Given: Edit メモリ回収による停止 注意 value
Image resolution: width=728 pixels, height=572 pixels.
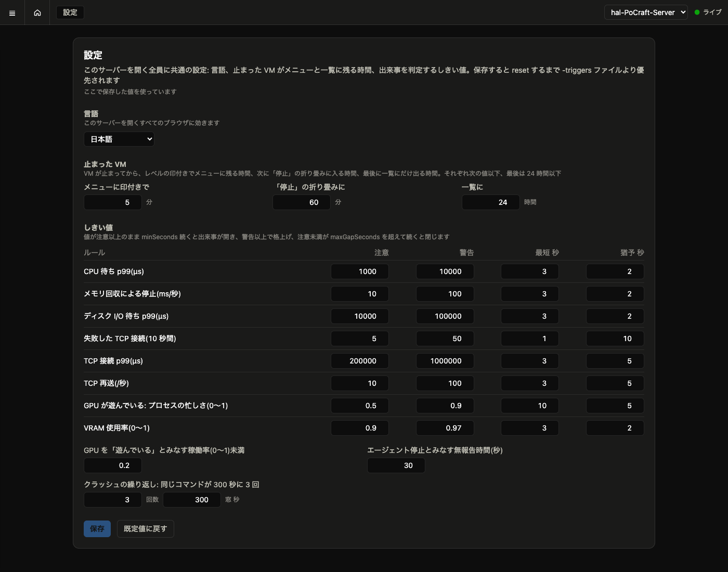Looking at the screenshot, I should coord(360,294).
